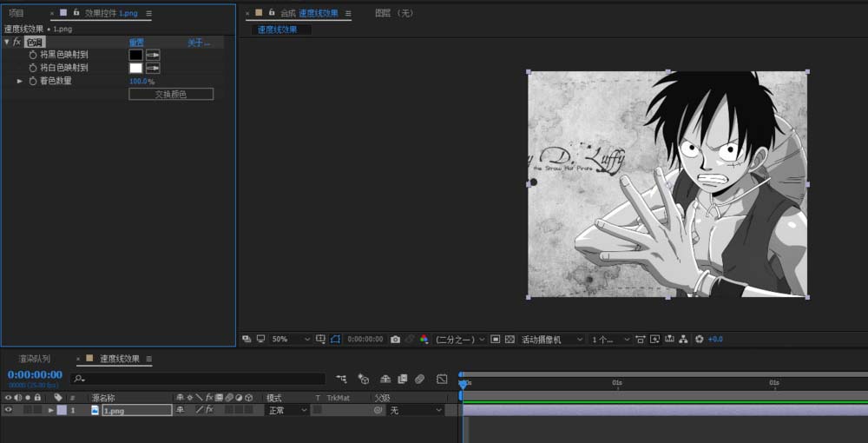Open the 50% magnification dropdown
This screenshot has width=868, height=443.
coord(291,340)
